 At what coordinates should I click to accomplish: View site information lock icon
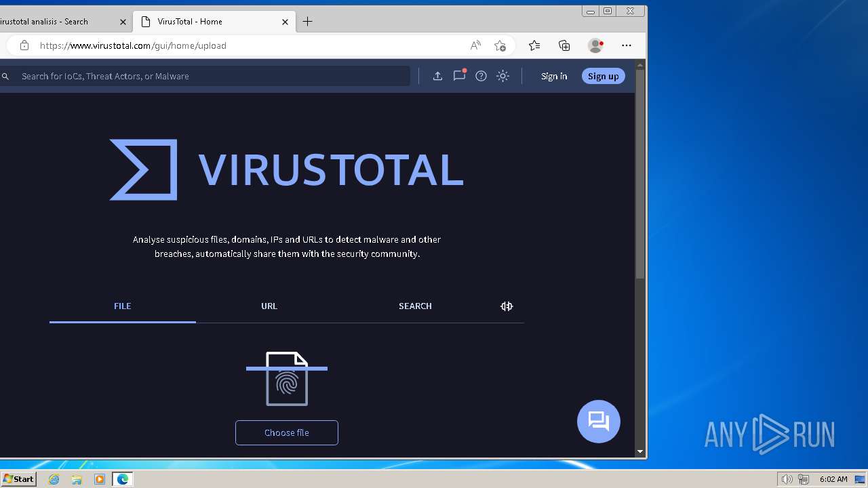point(24,45)
